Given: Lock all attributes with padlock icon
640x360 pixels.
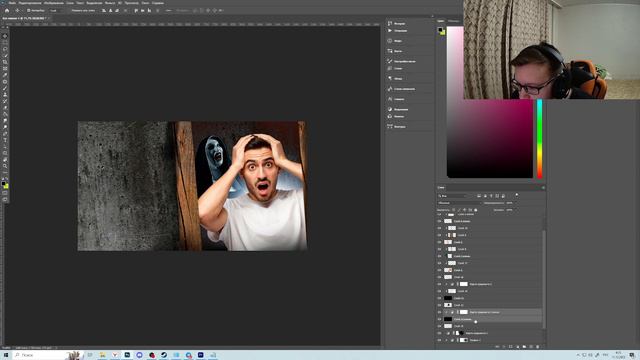Looking at the screenshot, I should coord(476,210).
